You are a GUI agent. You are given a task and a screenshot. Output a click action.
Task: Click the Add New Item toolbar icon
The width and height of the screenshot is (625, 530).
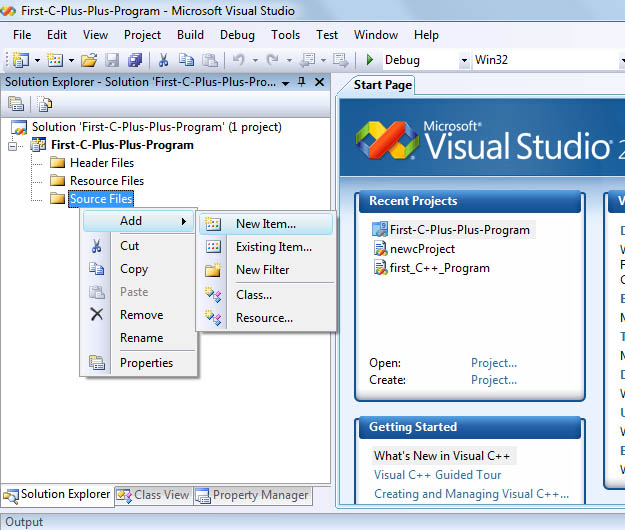point(55,60)
